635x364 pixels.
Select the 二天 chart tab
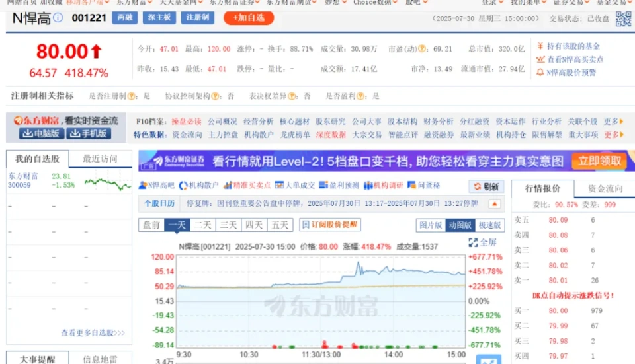coord(202,225)
